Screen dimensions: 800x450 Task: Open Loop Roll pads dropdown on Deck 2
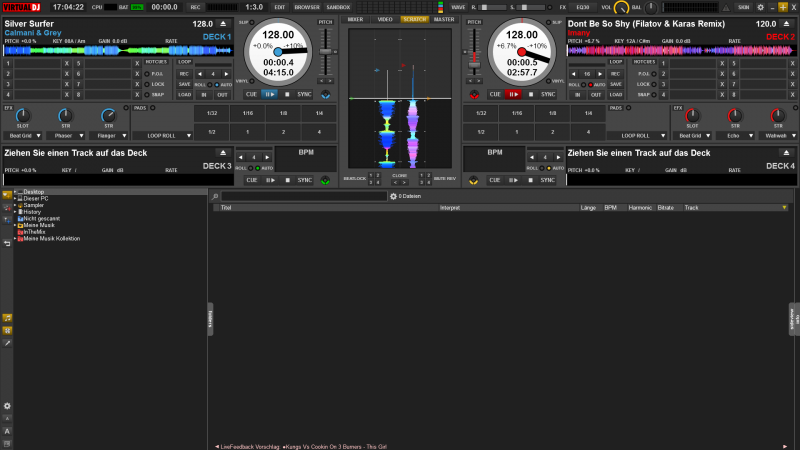click(x=637, y=136)
